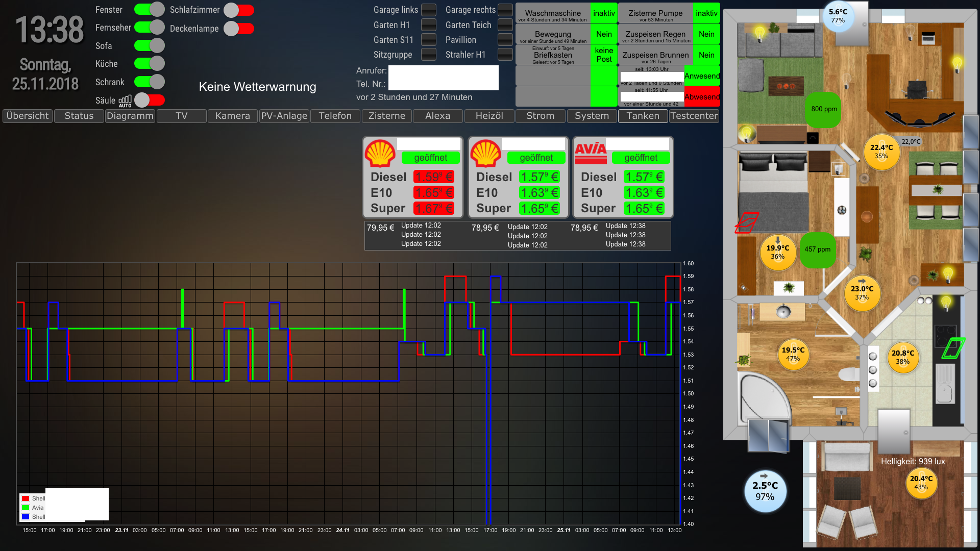Click the green Anwesend presence status
Image resolution: width=980 pixels, height=551 pixels.
pyautogui.click(x=702, y=76)
